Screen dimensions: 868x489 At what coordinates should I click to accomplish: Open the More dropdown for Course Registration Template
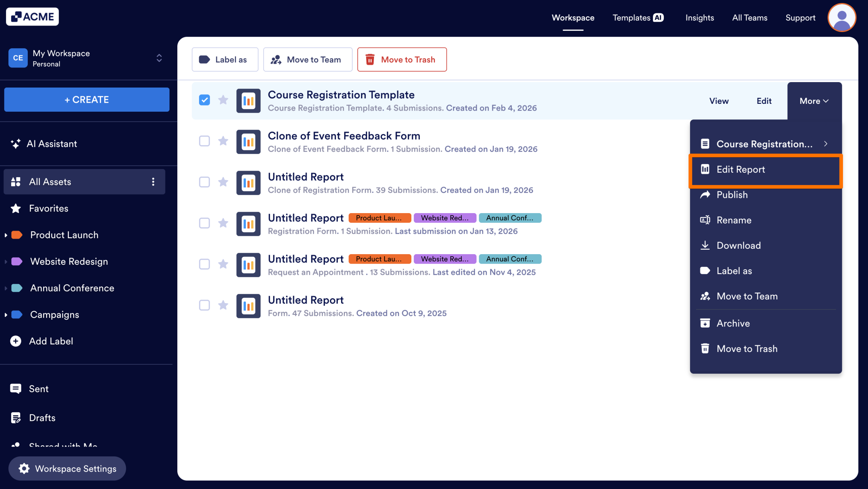(x=814, y=100)
